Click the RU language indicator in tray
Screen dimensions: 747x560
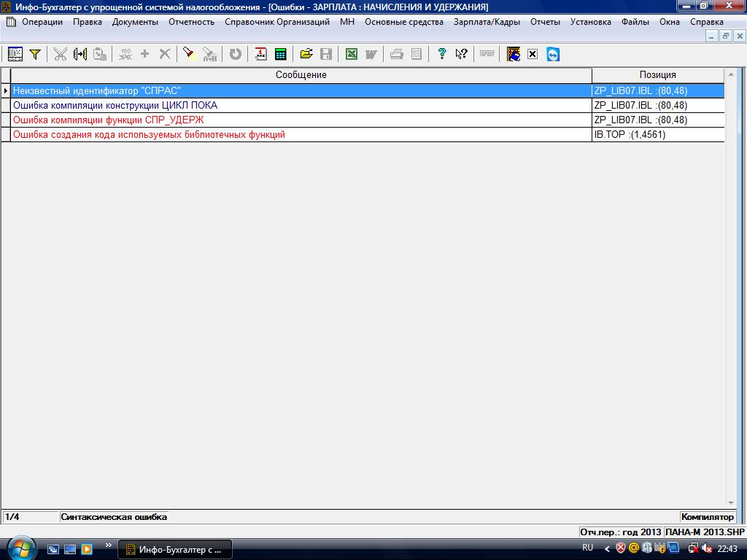click(x=587, y=548)
